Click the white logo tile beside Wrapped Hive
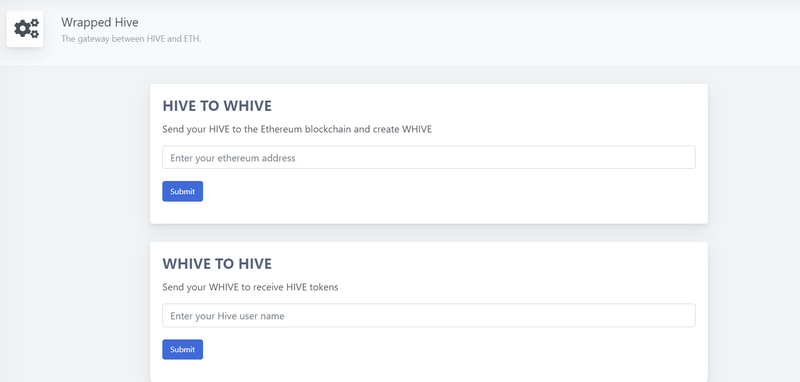Image resolution: width=800 pixels, height=382 pixels. coord(24,29)
